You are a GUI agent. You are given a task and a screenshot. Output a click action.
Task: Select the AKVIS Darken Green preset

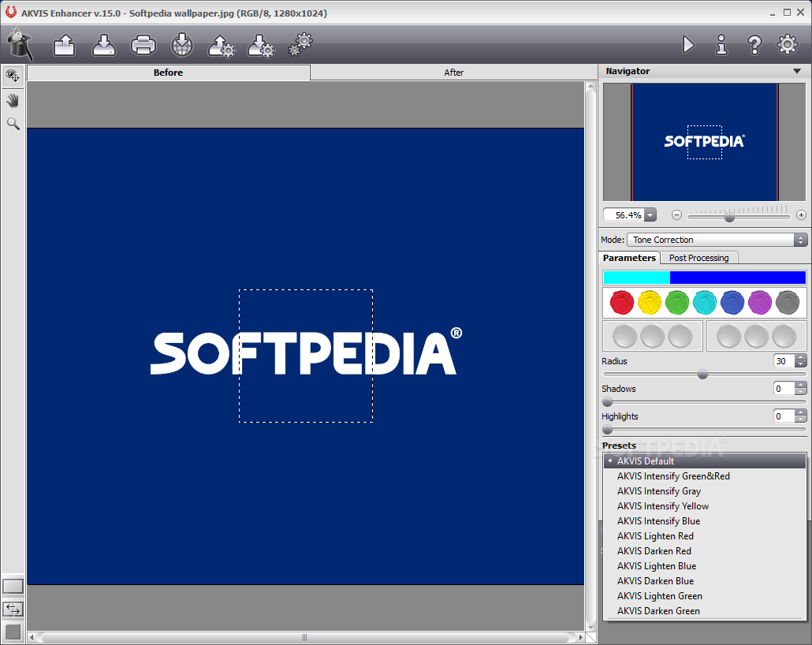[x=705, y=611]
